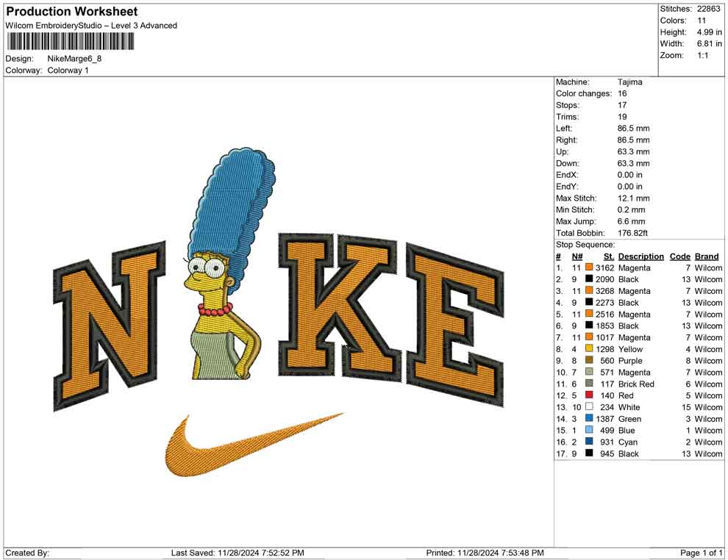Image resolution: width=728 pixels, height=560 pixels.
Task: Pick the orange swatch beside 1017 stitches
Action: pyautogui.click(x=589, y=337)
